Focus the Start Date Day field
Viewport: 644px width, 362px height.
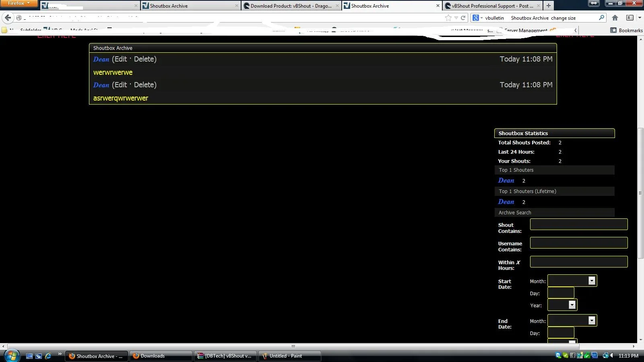(561, 293)
